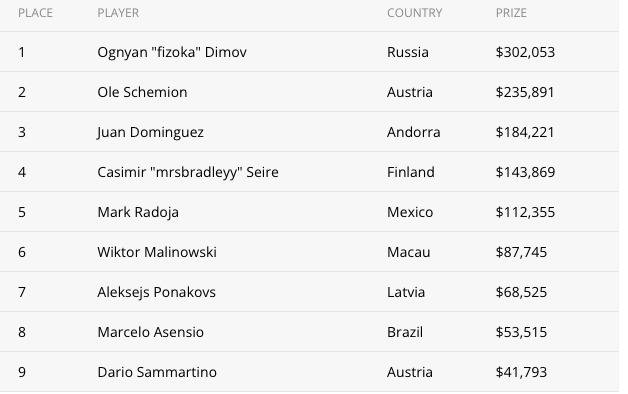Click the PLAYER column header
Image resolution: width=628 pixels, height=394 pixels.
(x=118, y=13)
